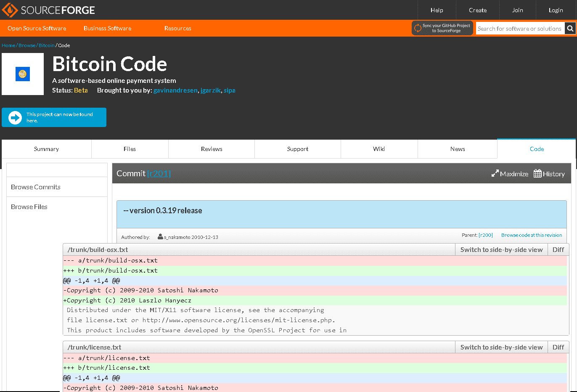
Task: Click the Maximize arrows icon
Action: pos(495,174)
